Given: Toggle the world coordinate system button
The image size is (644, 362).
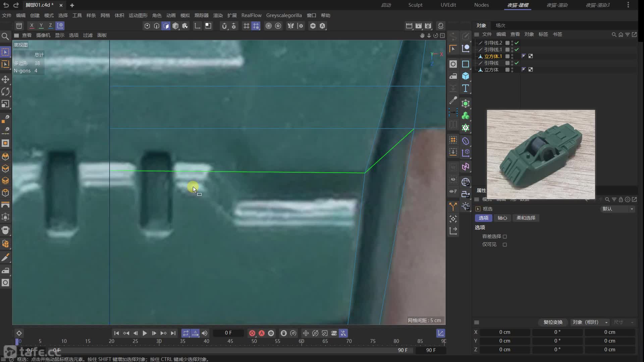Looking at the screenshot, I should (x=60, y=25).
